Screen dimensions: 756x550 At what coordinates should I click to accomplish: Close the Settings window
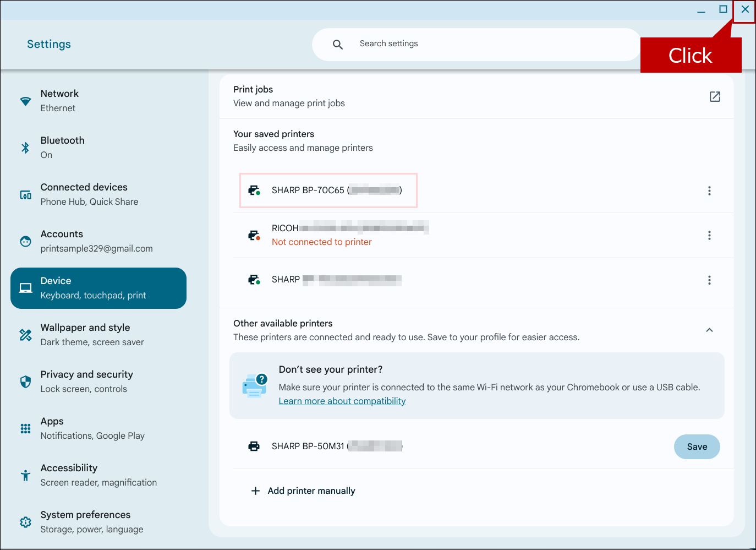point(745,9)
